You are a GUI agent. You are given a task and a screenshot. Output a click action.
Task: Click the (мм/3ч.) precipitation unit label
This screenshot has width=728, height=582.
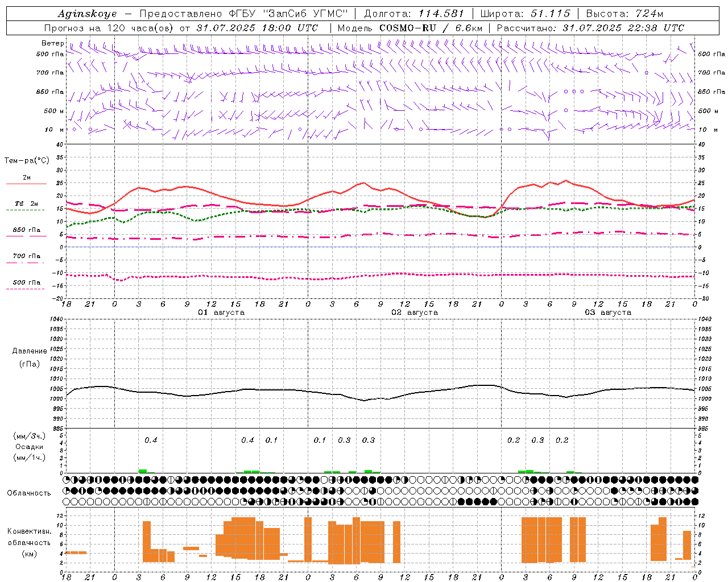point(29,436)
